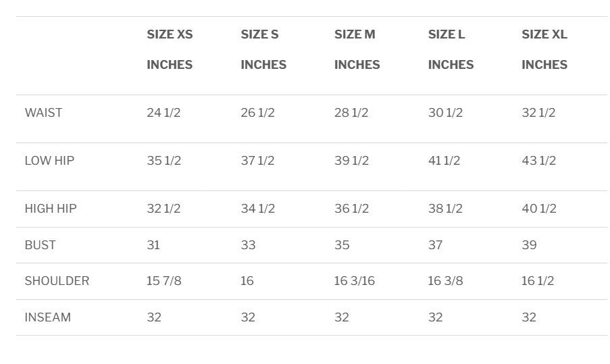The width and height of the screenshot is (610, 364).
Task: Click the size S bust value 33
Action: coord(248,245)
